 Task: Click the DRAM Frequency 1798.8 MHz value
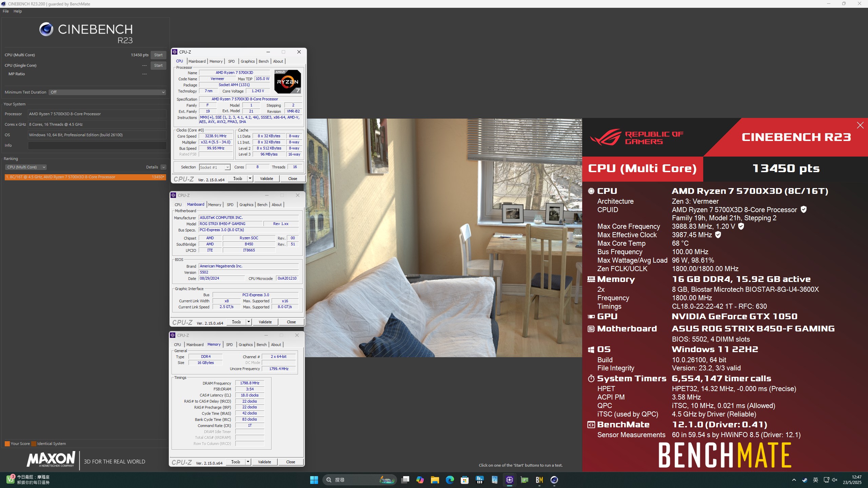click(x=250, y=383)
